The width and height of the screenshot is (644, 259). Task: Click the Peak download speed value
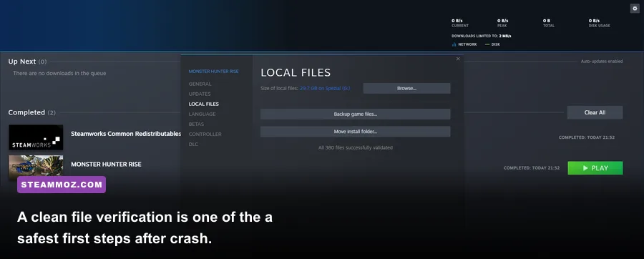[x=503, y=21]
